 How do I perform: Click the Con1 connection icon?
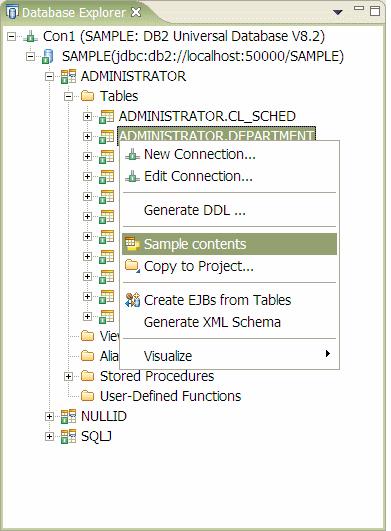[30, 36]
